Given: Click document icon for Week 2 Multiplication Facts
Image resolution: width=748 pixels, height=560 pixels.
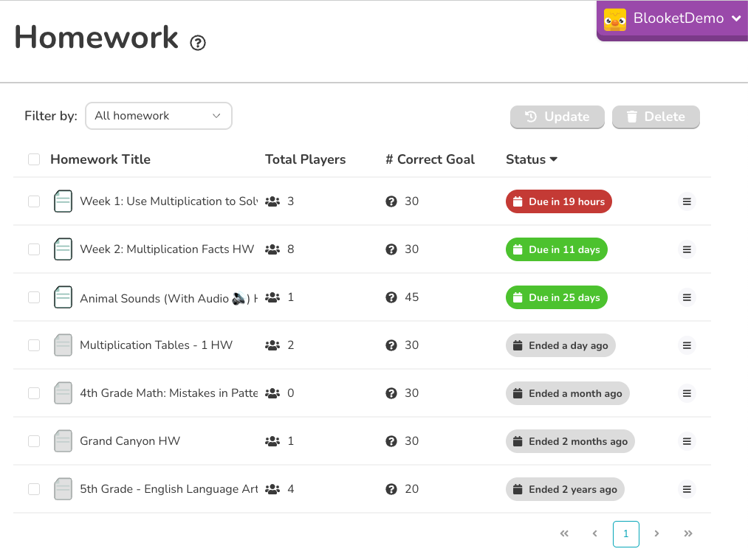Looking at the screenshot, I should coord(64,249).
